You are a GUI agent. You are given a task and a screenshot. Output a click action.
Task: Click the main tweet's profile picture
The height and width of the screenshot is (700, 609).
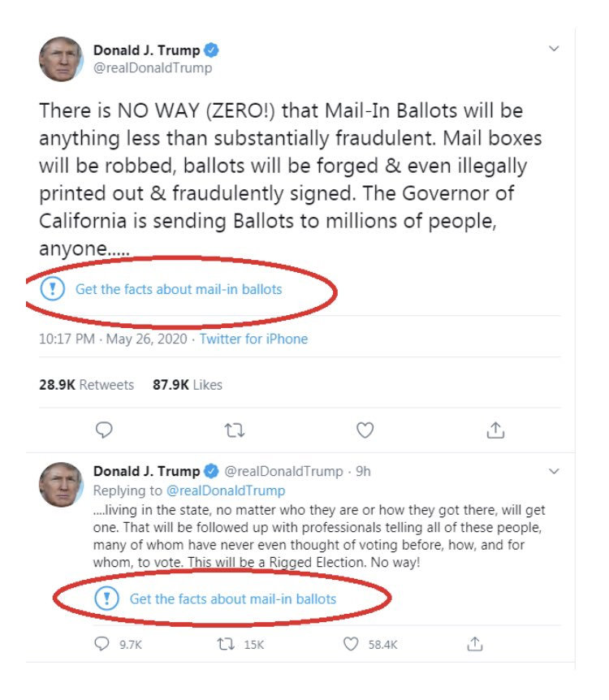(x=61, y=58)
